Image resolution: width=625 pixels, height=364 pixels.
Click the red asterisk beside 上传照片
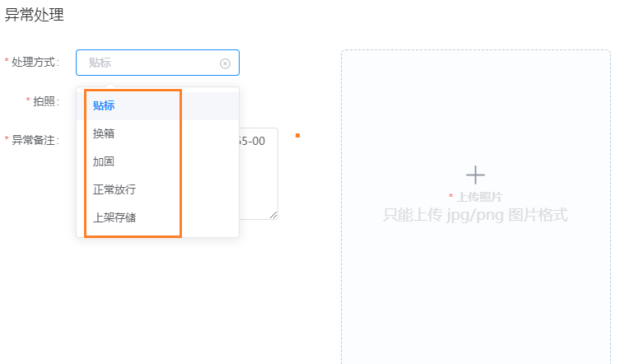pyautogui.click(x=450, y=196)
